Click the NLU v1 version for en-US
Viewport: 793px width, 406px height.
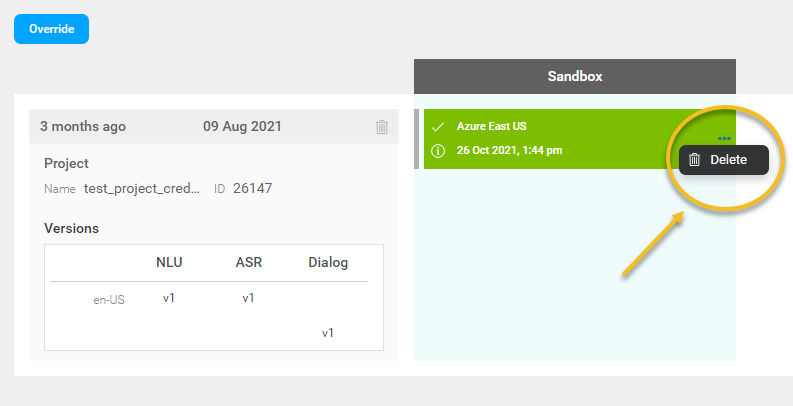[169, 298]
